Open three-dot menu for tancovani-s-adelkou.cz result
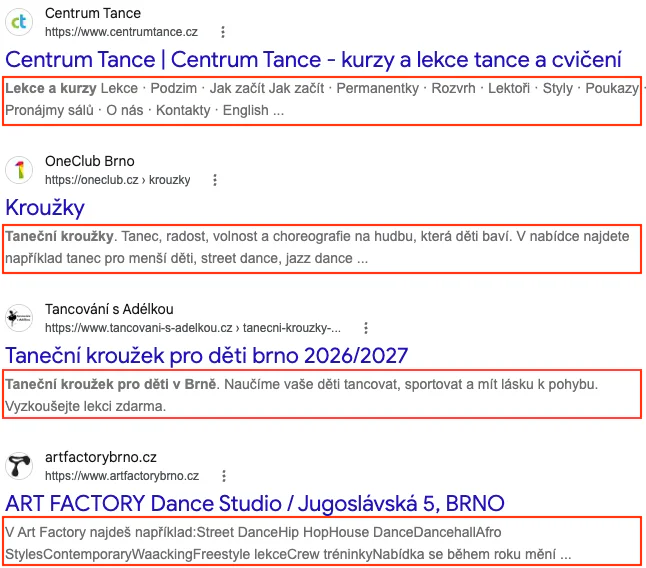The height and width of the screenshot is (568, 646). tap(366, 328)
